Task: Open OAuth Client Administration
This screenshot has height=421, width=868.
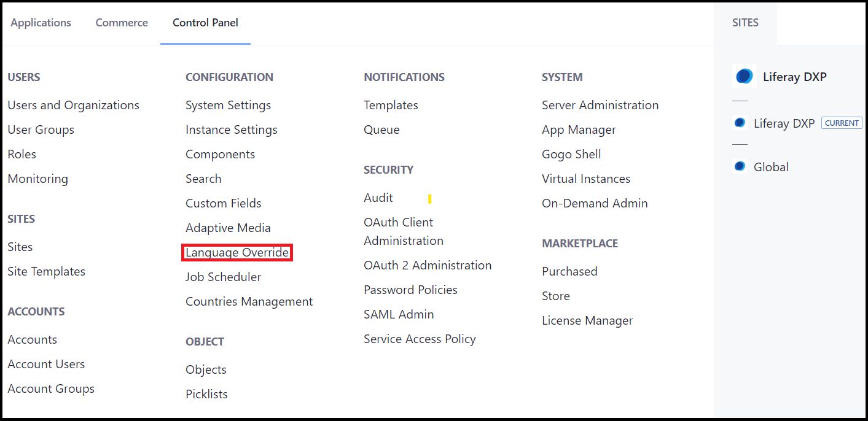Action: click(x=404, y=231)
